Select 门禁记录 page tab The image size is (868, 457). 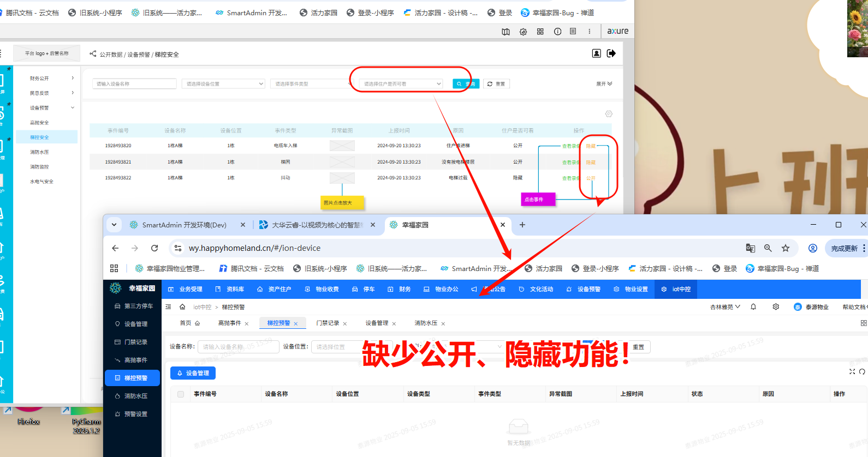click(x=328, y=323)
